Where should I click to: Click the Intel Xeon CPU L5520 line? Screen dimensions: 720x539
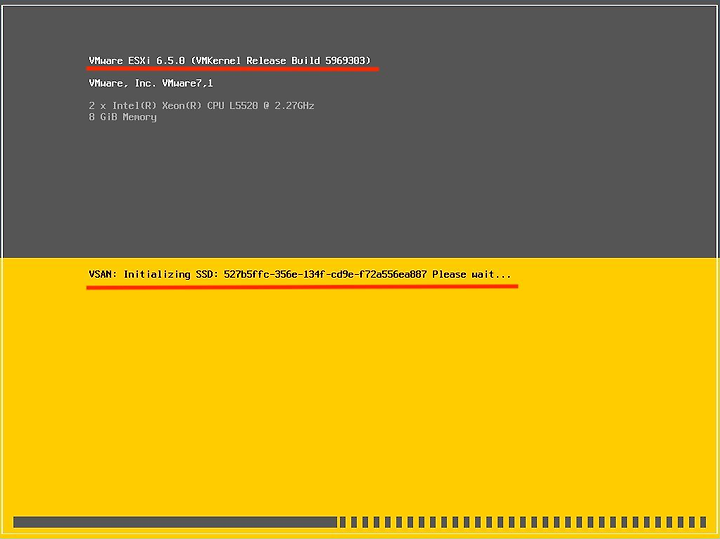[202, 106]
